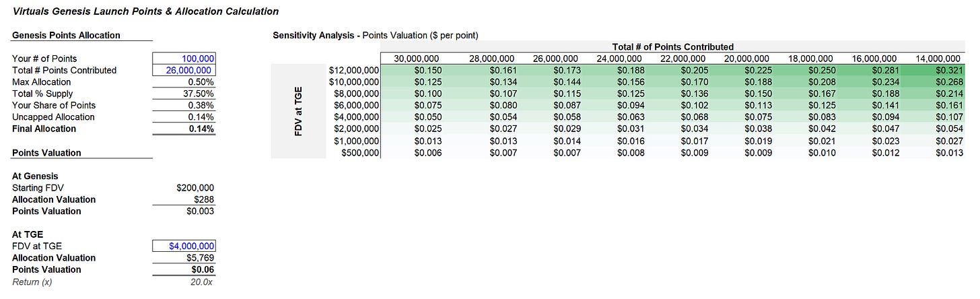Screen dimensions: 980x299
Task: Click the row label $6,000,000
Action: point(357,105)
